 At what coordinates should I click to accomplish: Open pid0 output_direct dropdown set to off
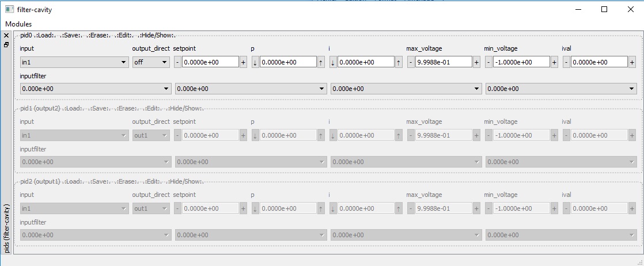150,62
